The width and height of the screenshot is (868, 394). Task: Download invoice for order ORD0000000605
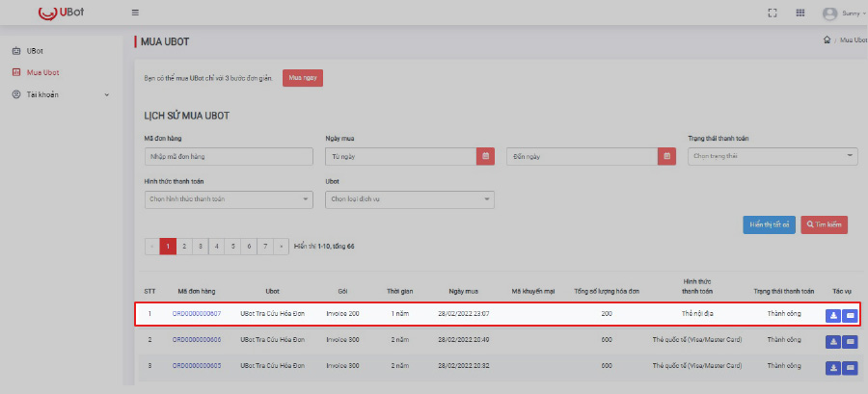[x=832, y=368]
